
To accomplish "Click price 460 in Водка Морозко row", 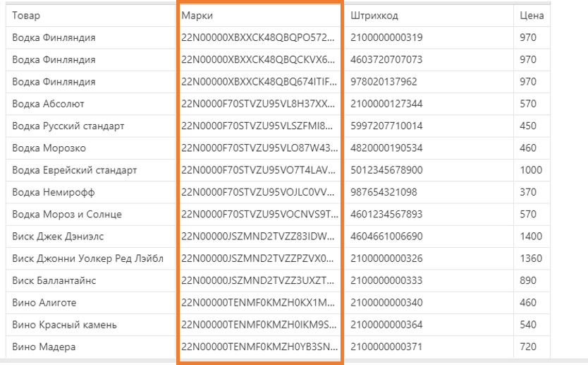I will (528, 148).
